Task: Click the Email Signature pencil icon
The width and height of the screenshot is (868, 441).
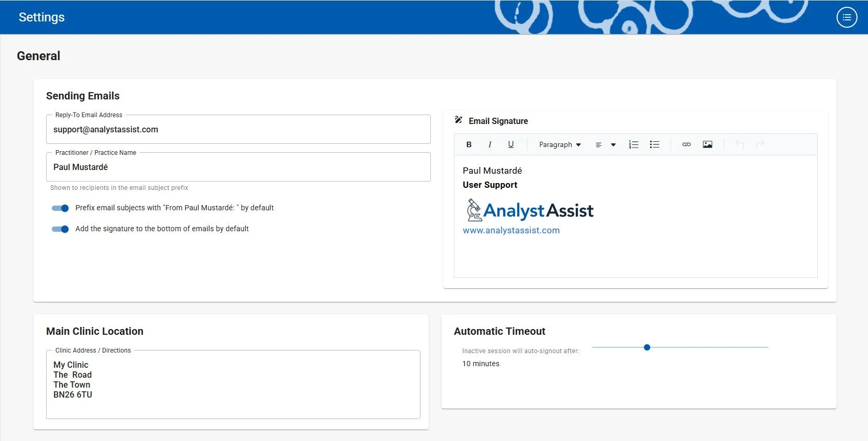Action: [459, 120]
